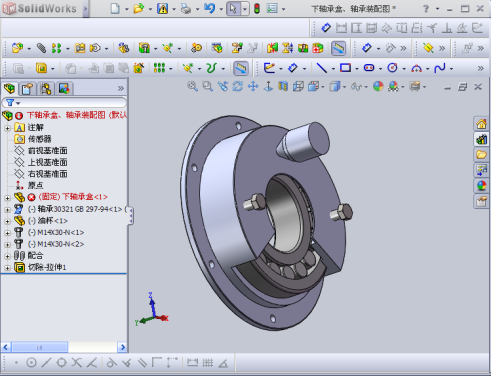
Task: Click the feature tree horizontal scrollbar thumb
Action: [40, 347]
